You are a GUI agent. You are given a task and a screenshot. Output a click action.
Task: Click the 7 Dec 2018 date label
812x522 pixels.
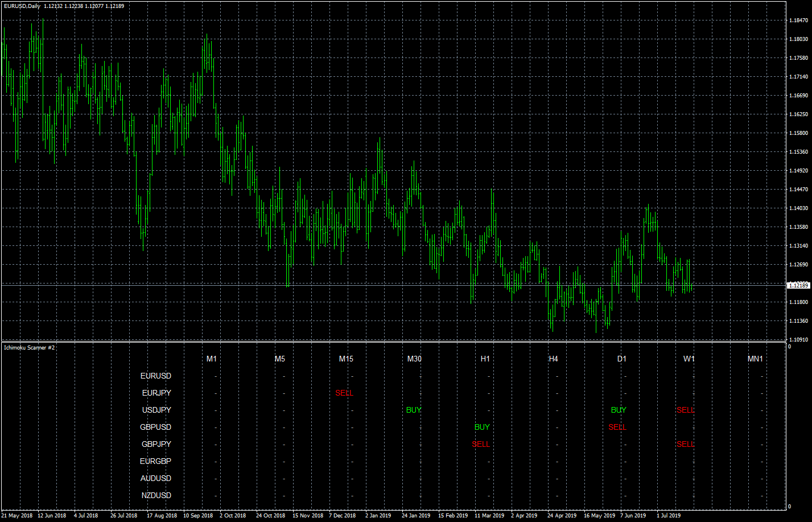(342, 516)
